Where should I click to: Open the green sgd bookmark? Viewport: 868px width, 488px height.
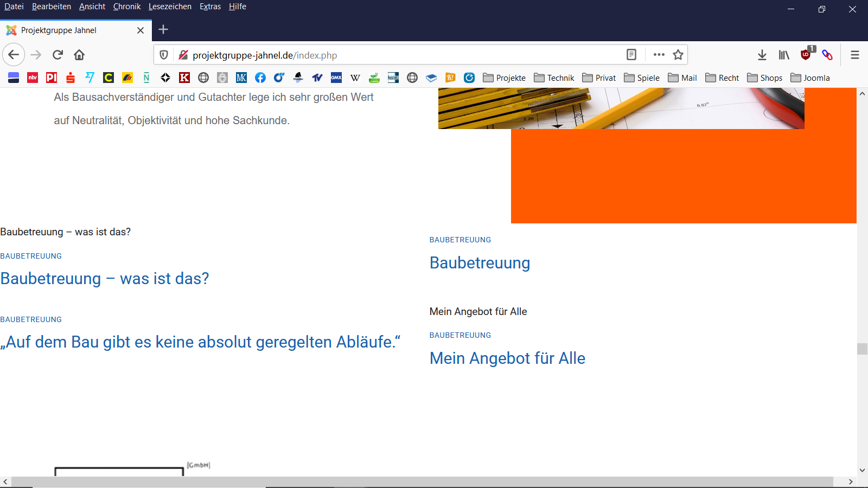[374, 78]
